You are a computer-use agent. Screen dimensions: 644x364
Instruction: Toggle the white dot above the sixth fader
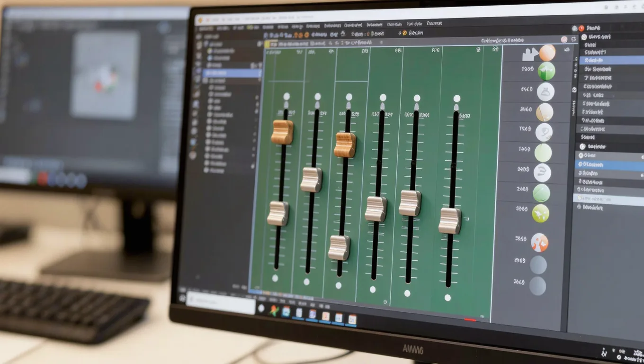[456, 99]
